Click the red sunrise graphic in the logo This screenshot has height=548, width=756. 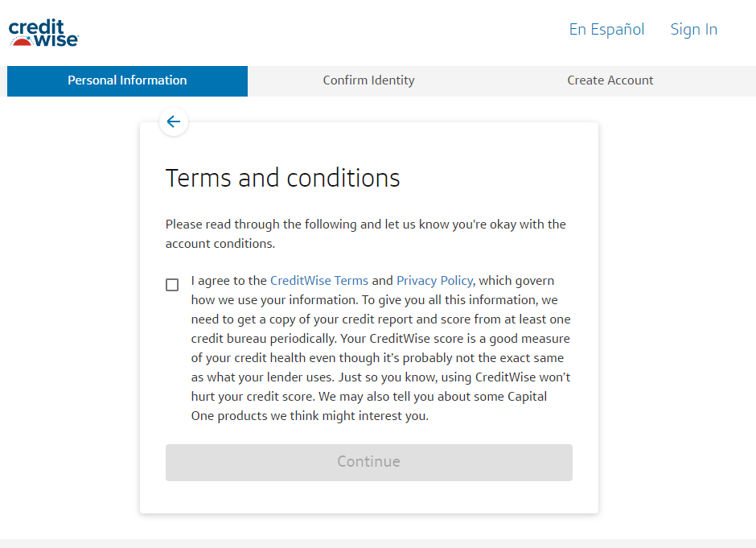click(21, 42)
